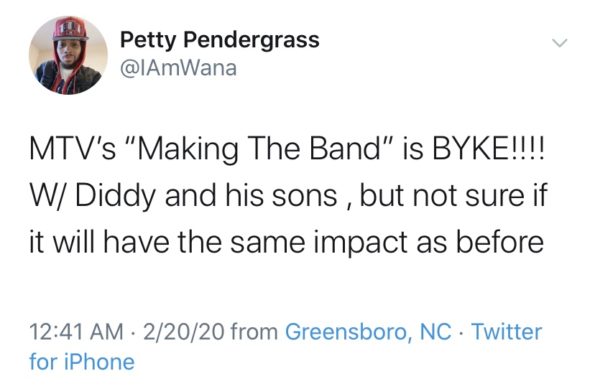The image size is (595, 389).
Task: Click the 12:41 AM timestamp
Action: click(77, 331)
